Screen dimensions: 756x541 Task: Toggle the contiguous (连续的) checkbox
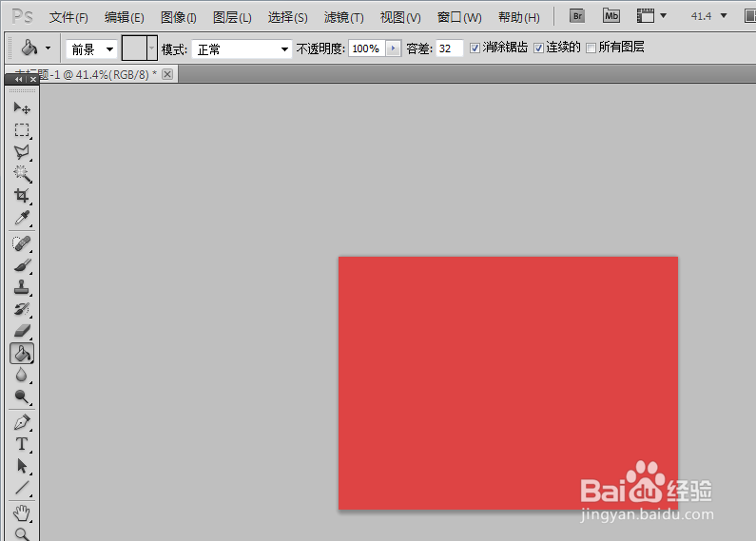pos(538,48)
